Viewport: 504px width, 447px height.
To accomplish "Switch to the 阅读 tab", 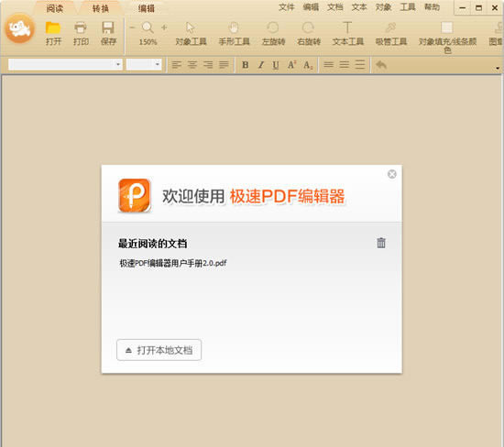I will tap(55, 8).
